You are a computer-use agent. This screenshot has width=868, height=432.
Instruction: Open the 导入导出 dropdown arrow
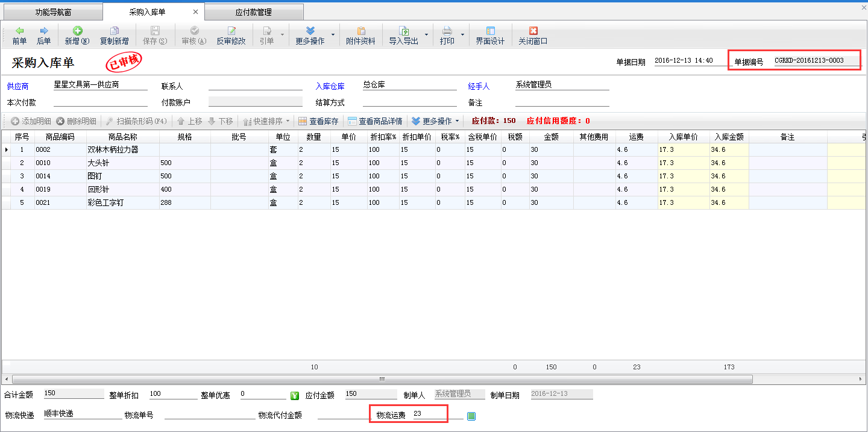tap(426, 36)
